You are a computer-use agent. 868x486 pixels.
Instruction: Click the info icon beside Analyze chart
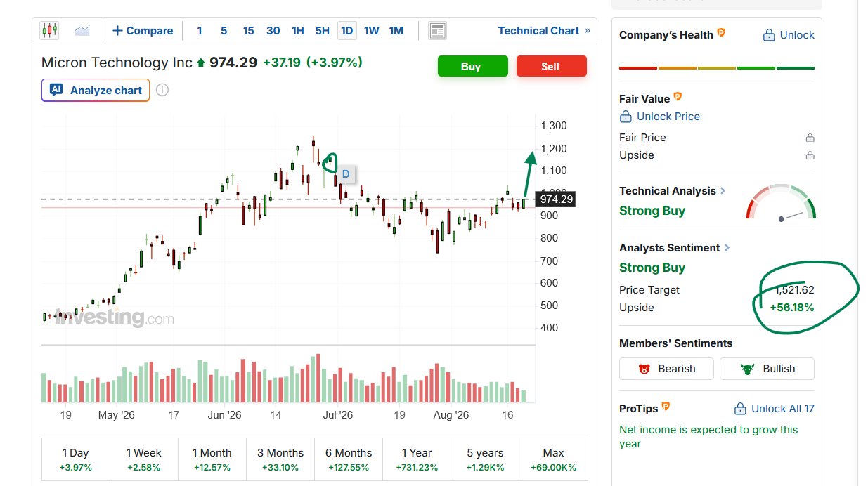pyautogui.click(x=162, y=90)
